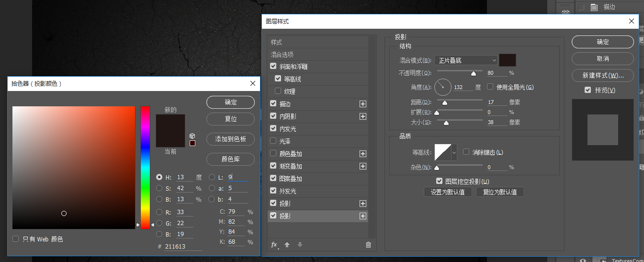Click the shadow color swatch beside blend mode

(508, 60)
